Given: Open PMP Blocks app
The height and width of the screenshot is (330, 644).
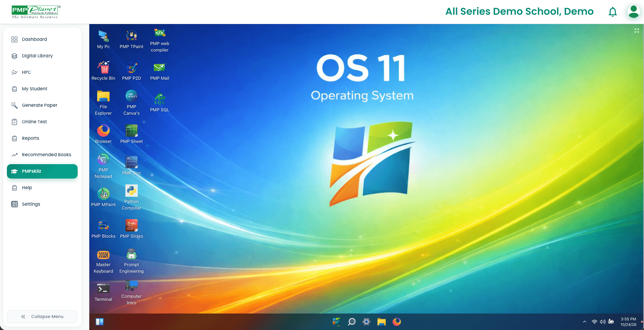Looking at the screenshot, I should (103, 229).
